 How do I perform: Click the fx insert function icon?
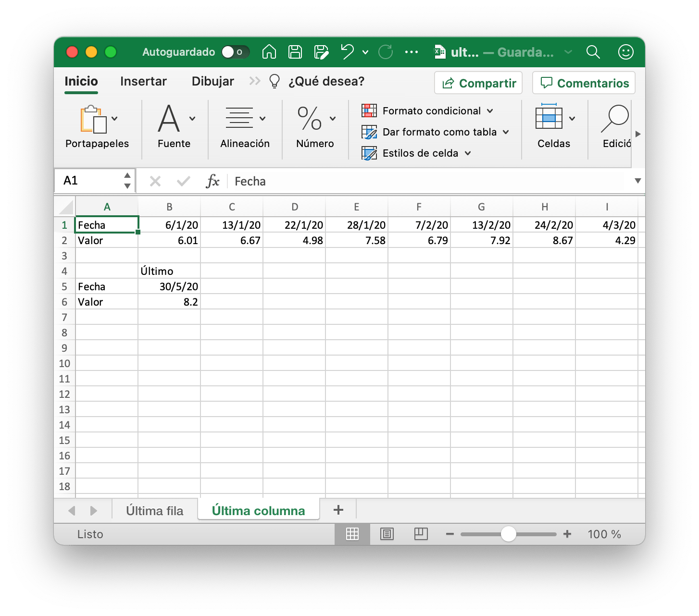click(212, 181)
